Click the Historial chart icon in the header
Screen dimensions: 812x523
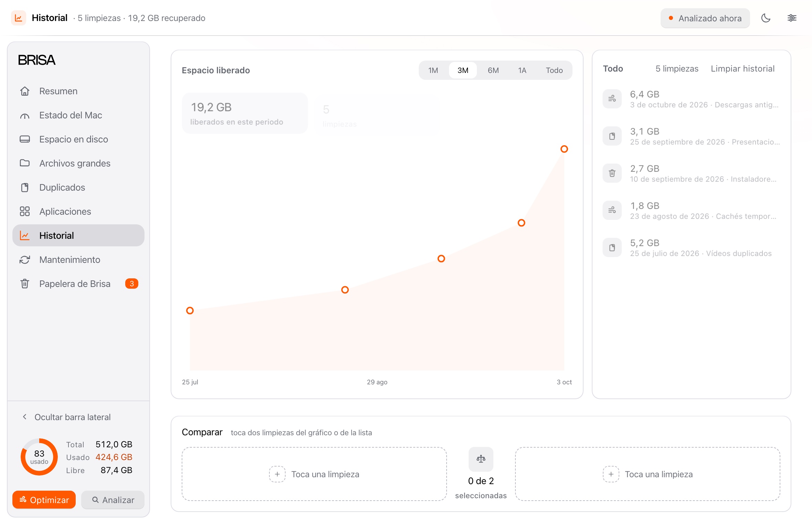click(x=19, y=18)
